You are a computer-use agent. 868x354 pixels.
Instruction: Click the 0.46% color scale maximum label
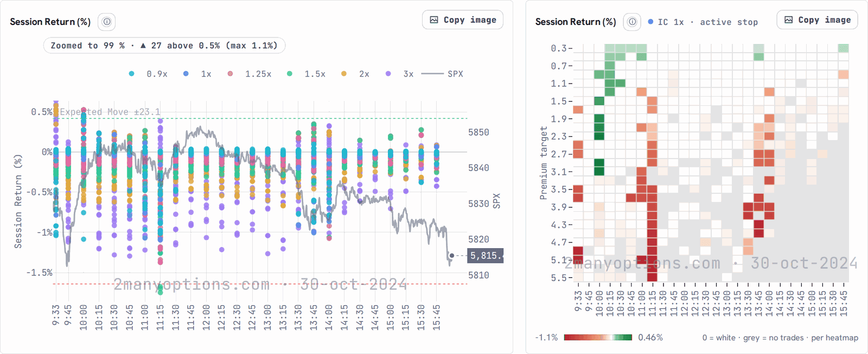[650, 338]
